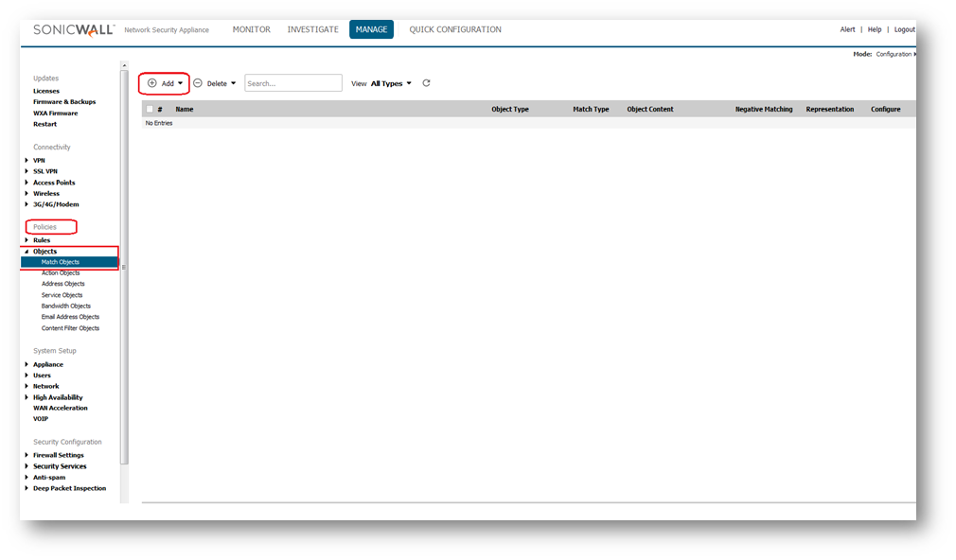Collapse the Objects tree section
Image resolution: width=956 pixels, height=560 pixels.
click(27, 252)
